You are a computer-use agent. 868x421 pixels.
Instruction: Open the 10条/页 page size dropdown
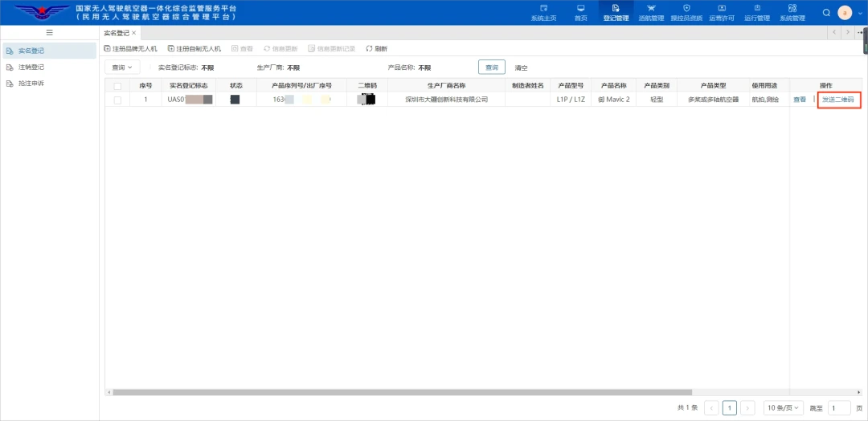tap(784, 408)
